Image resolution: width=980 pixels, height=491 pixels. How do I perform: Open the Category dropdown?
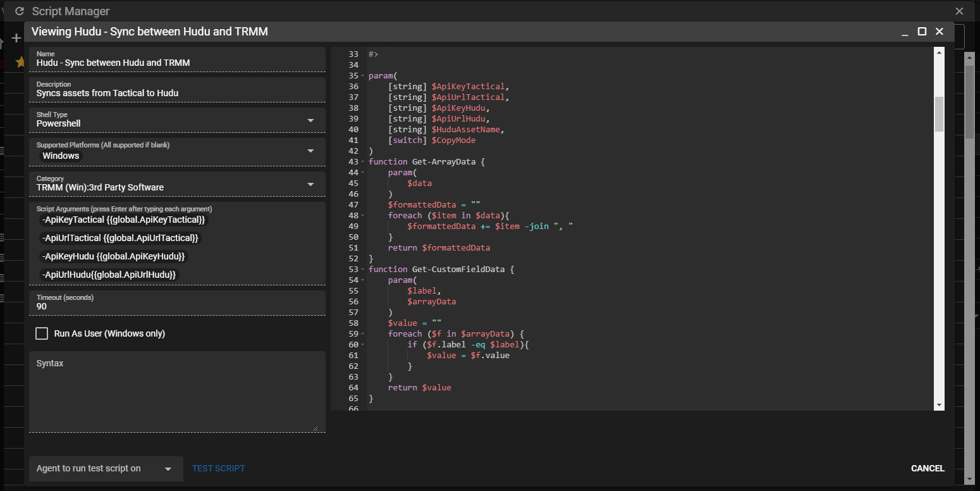310,184
